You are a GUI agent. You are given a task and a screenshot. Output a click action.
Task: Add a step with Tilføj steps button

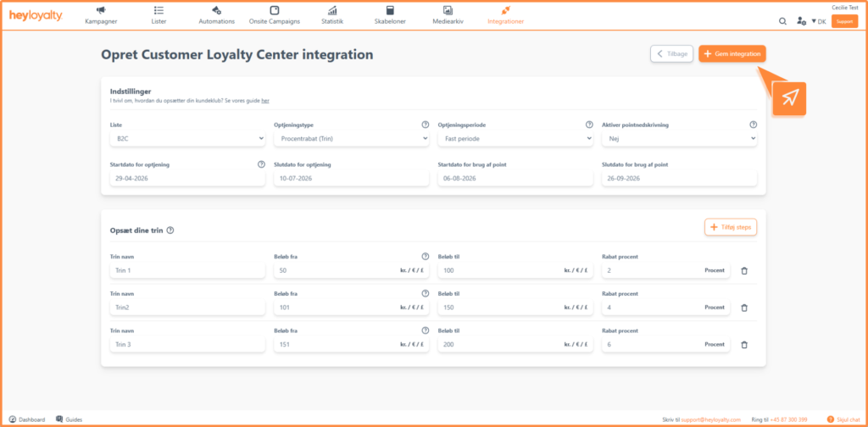tap(731, 227)
